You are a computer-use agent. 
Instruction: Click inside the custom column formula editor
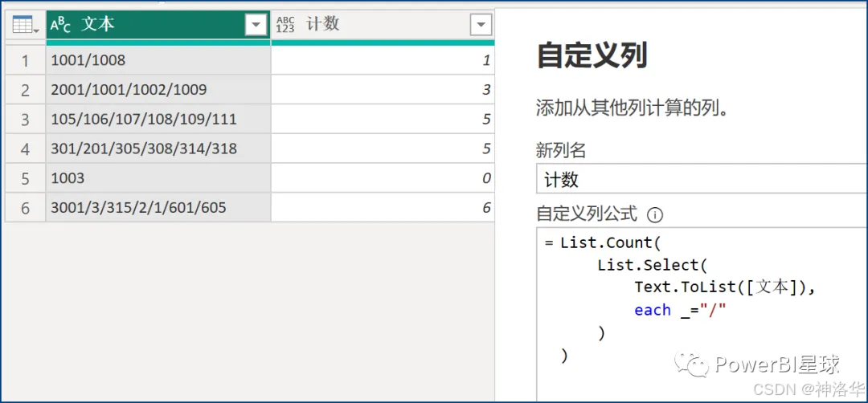[702, 313]
